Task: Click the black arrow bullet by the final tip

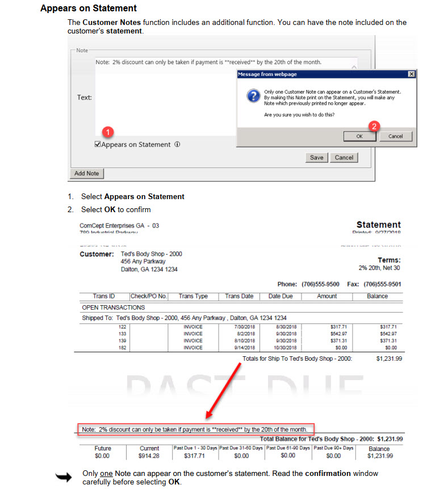Action: 63,477
